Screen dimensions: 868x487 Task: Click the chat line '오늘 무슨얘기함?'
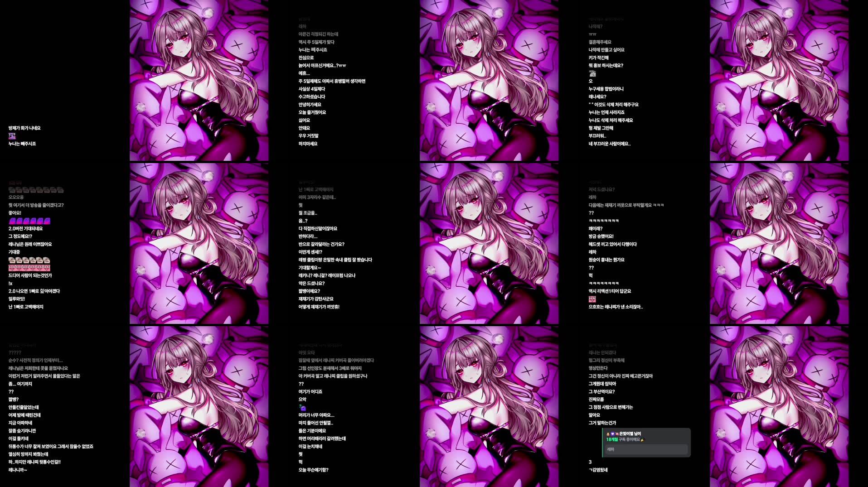coord(313,470)
